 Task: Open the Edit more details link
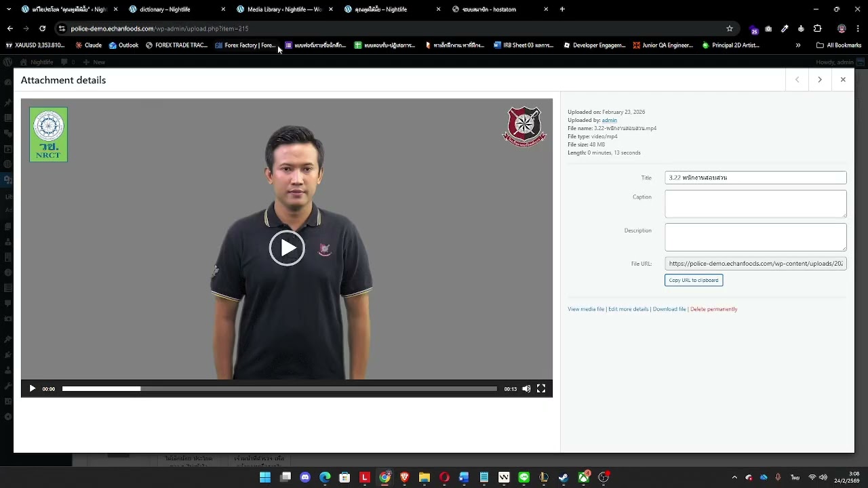629,309
